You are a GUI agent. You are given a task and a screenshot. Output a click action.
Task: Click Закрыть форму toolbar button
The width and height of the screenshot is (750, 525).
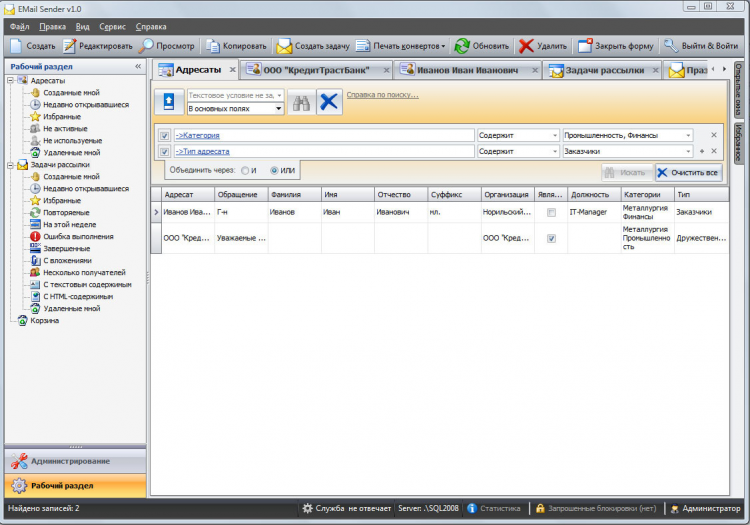pos(616,46)
